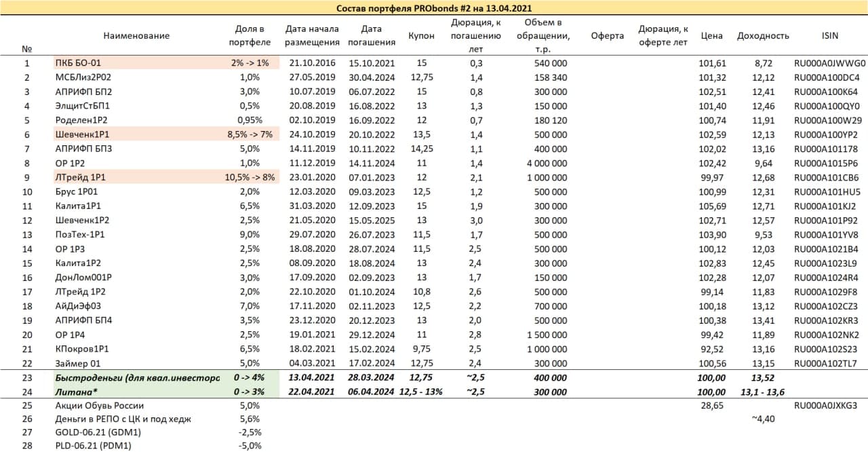The height and width of the screenshot is (452, 868).
Task: Select the 'ЛТрейд 1Р1' bond name cell
Action: (136, 177)
